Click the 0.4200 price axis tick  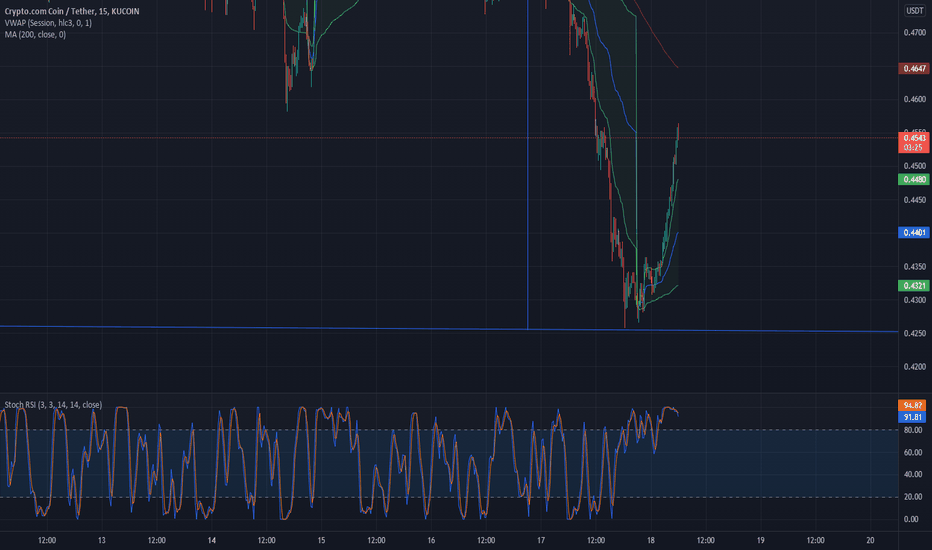[x=915, y=367]
